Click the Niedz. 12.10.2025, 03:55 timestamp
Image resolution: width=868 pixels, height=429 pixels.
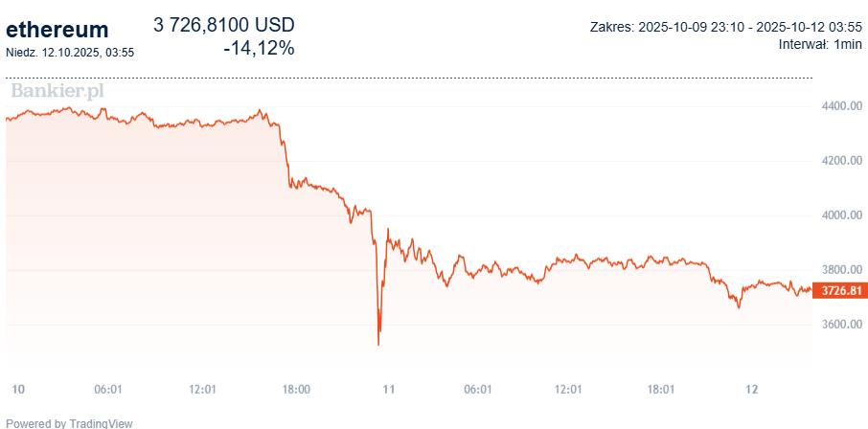click(70, 52)
